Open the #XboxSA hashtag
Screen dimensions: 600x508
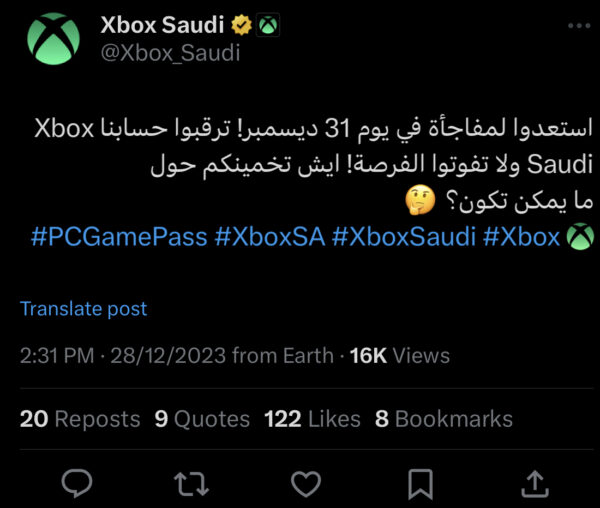[x=267, y=237]
